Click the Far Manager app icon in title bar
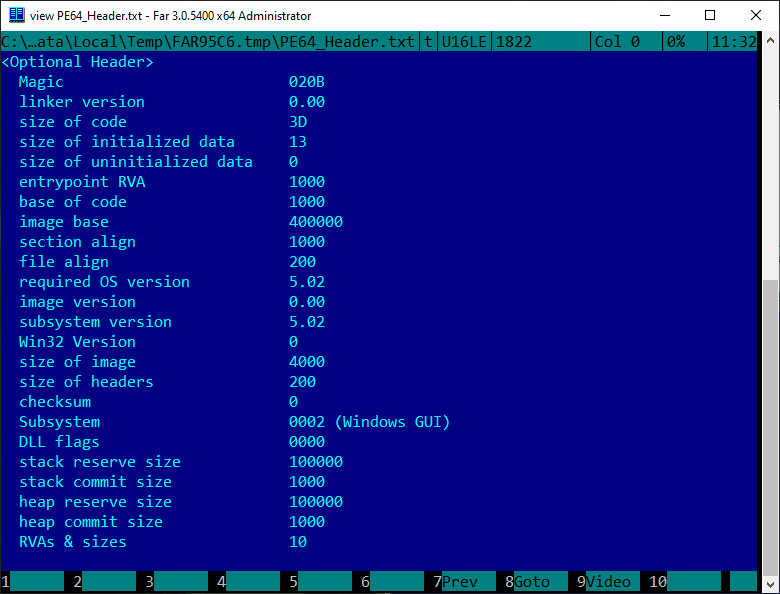This screenshot has width=780, height=594. 16,15
